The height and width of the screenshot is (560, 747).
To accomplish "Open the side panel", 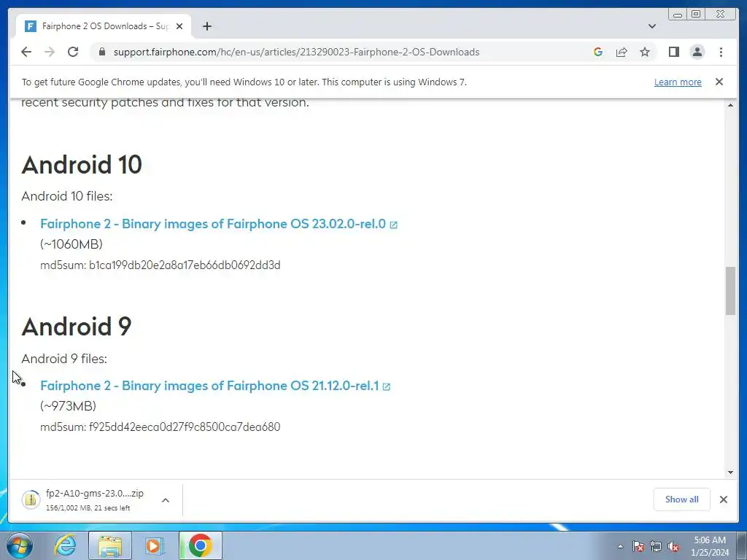I will coord(673,52).
